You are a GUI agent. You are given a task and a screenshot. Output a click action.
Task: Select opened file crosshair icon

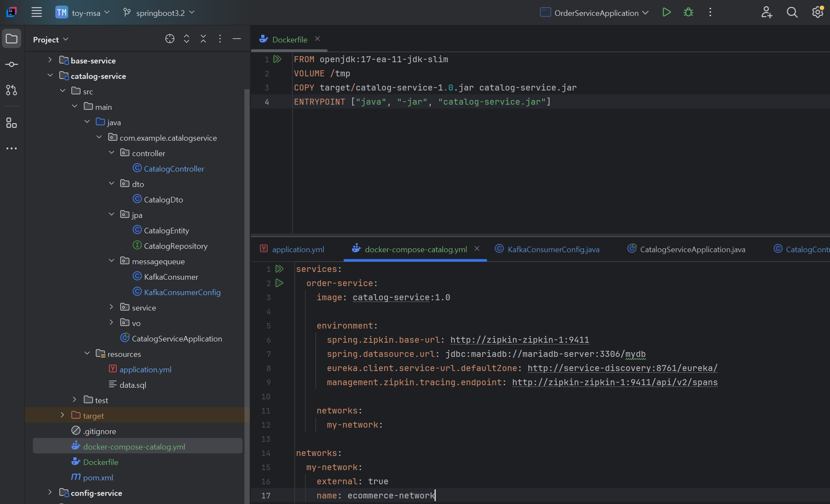pyautogui.click(x=170, y=39)
